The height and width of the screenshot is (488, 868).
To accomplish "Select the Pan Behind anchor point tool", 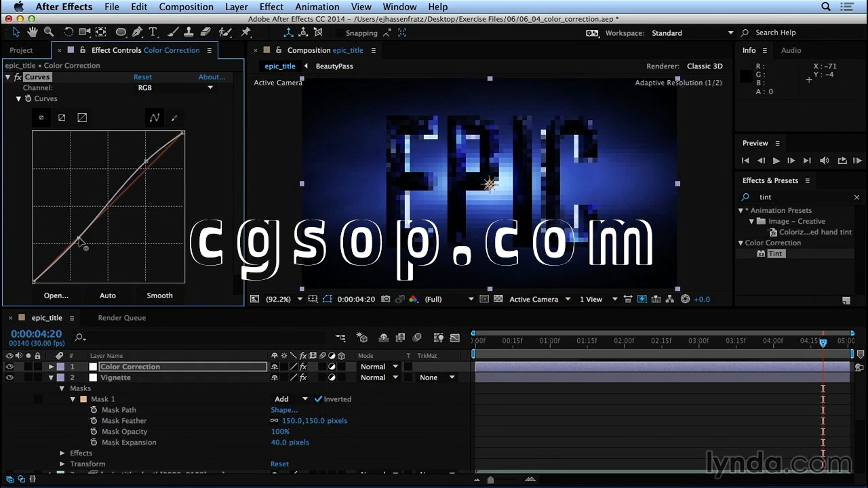I will (101, 33).
